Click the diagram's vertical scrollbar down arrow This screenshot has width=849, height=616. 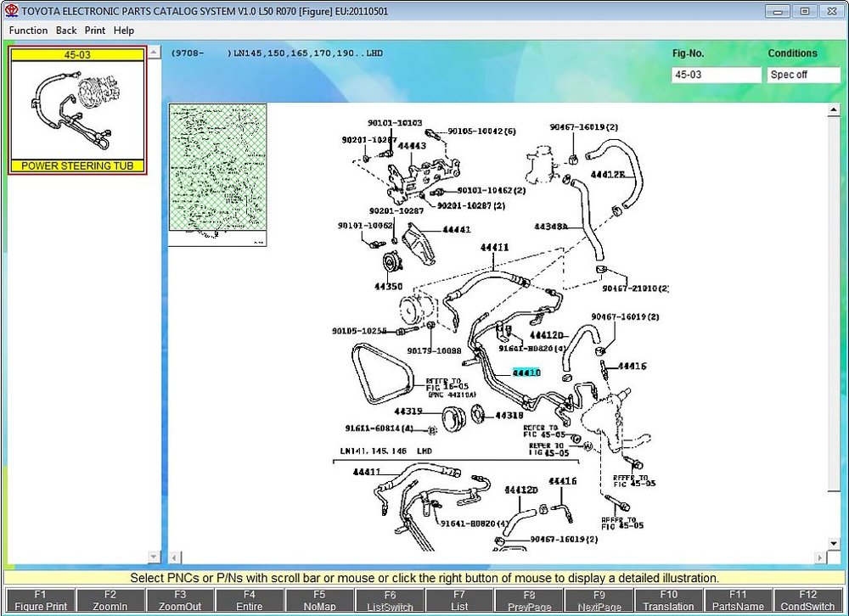(x=834, y=543)
